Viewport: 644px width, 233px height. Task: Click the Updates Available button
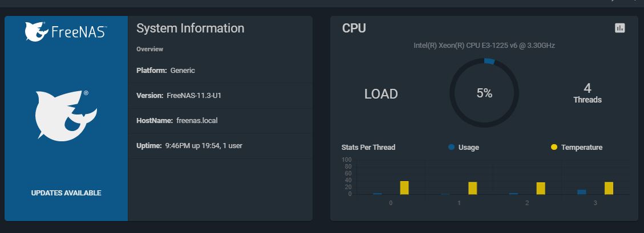(66, 193)
